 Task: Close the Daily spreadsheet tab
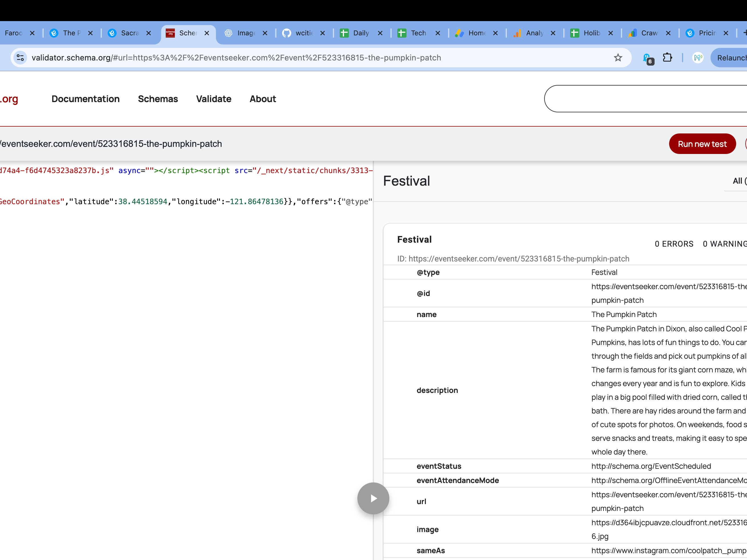(x=380, y=33)
